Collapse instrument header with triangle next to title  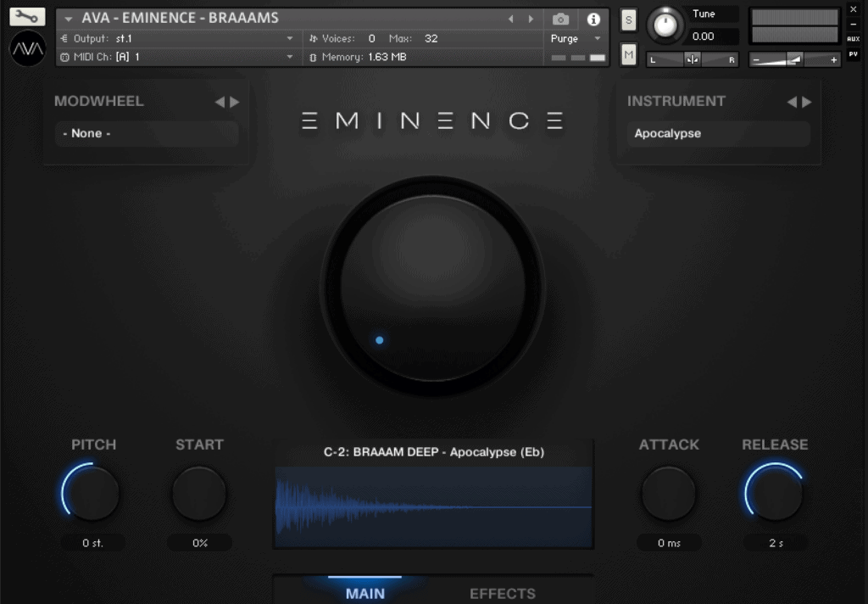coord(68,19)
